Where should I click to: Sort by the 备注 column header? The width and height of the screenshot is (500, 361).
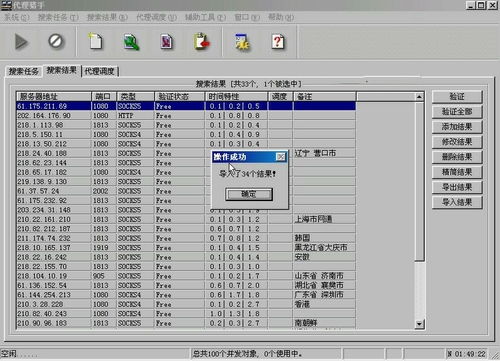coord(324,97)
